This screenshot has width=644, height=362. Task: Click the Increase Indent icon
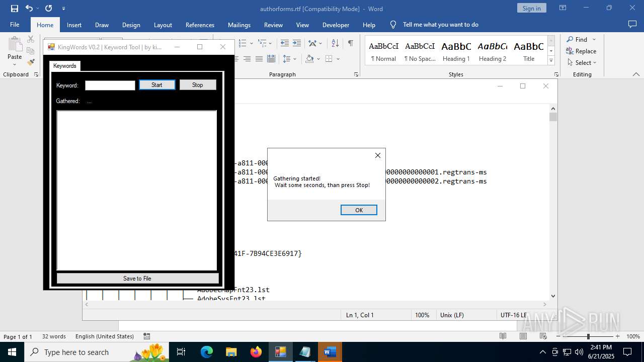pos(297,43)
